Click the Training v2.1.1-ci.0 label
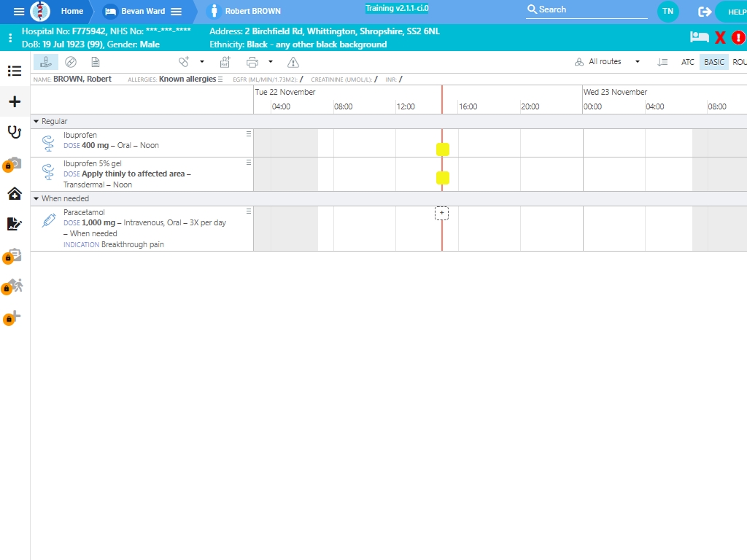This screenshot has width=747, height=560. [x=397, y=8]
